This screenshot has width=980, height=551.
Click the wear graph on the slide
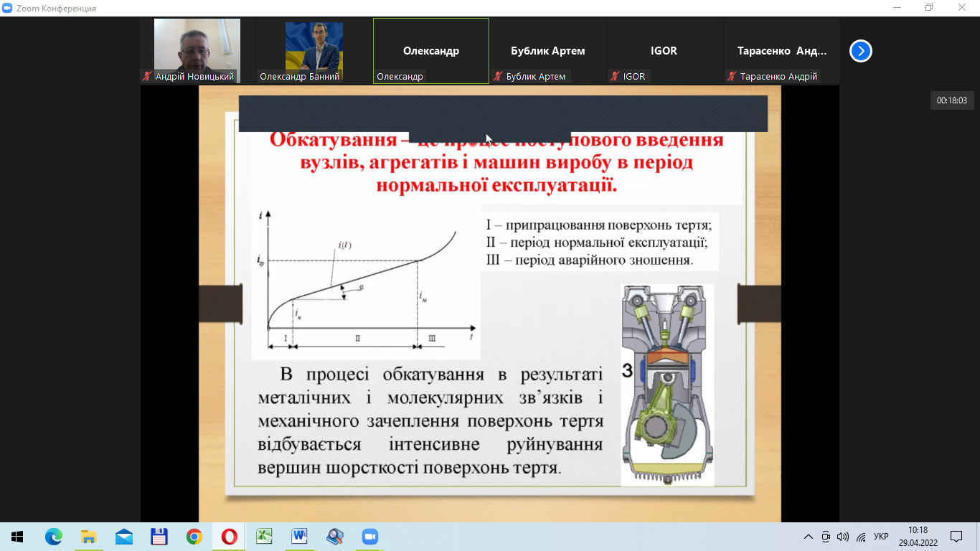366,282
